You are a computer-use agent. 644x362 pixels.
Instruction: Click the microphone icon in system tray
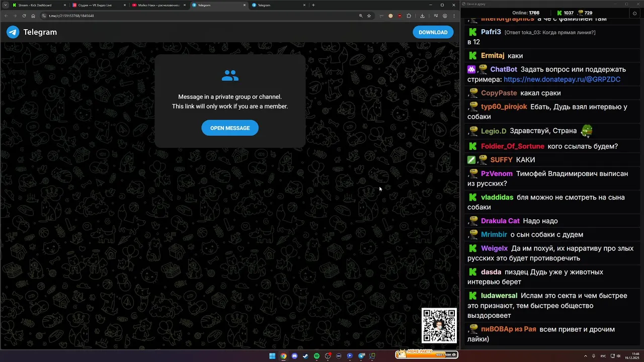point(594,356)
